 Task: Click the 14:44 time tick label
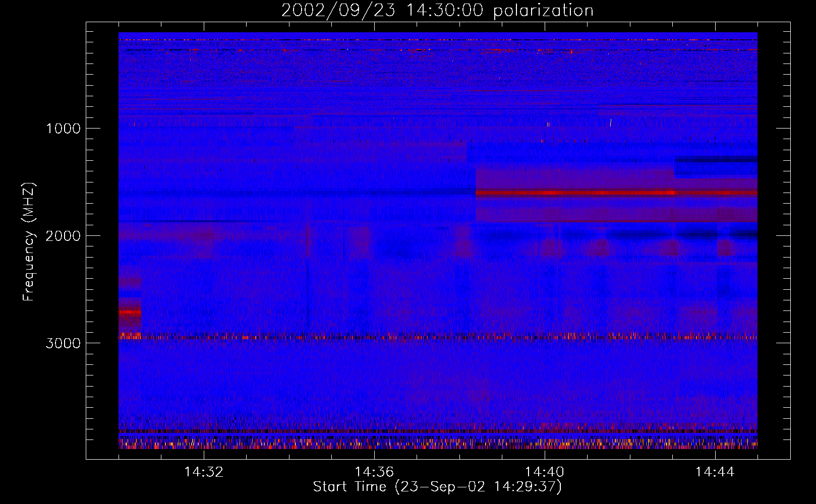[715, 472]
